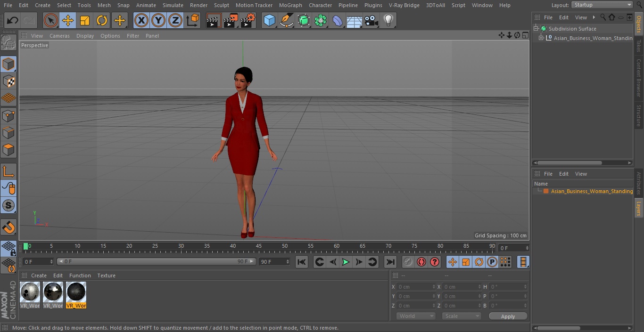Screen dimensions: 644x332
Task: Open the MoGraph menu
Action: click(x=290, y=5)
